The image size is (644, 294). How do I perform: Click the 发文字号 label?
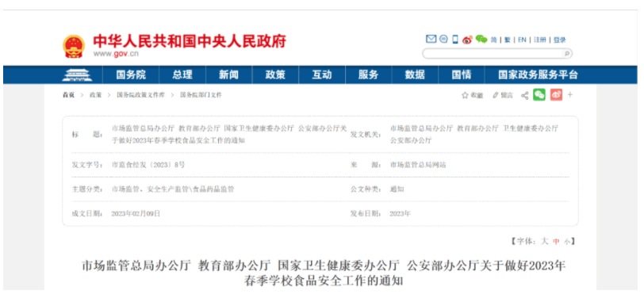(87, 165)
